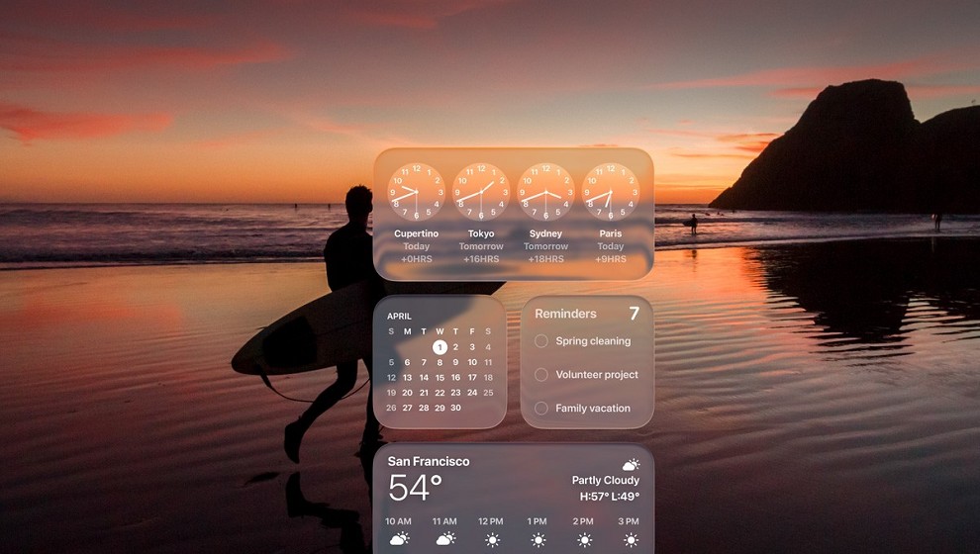Select April 22 in the calendar widget

click(440, 392)
